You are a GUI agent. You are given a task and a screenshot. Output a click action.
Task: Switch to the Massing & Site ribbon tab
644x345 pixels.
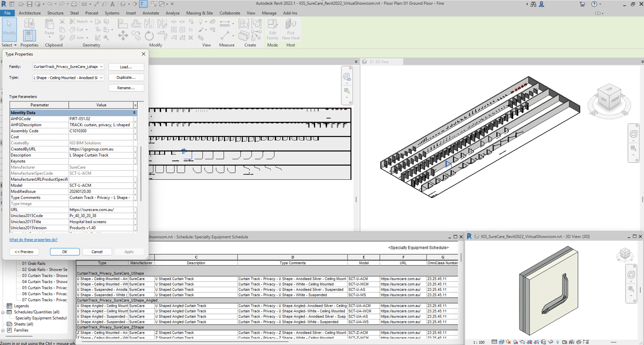coord(199,13)
